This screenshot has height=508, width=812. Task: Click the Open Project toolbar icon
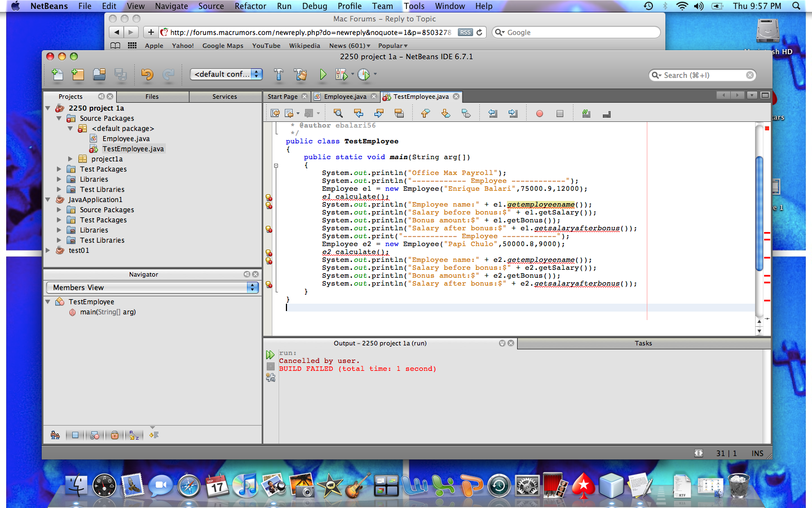tap(99, 74)
